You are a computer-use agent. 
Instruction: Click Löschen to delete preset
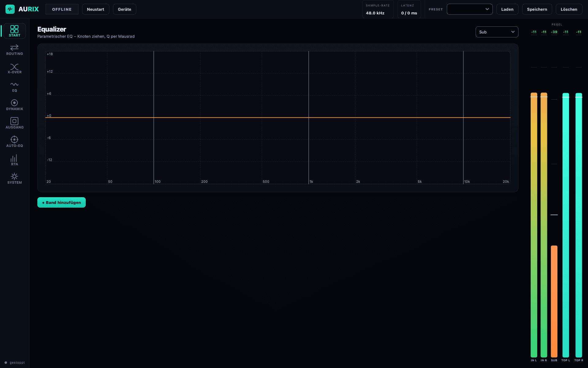[x=569, y=9]
